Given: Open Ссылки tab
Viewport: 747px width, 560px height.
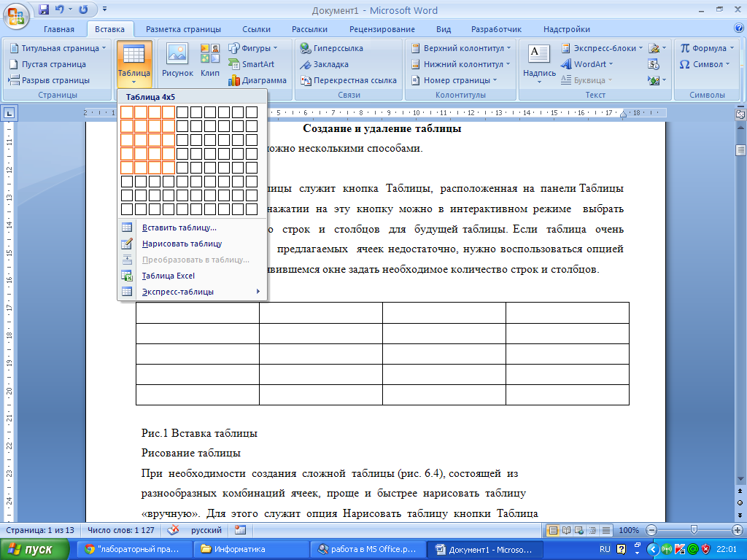Looking at the screenshot, I should pos(256,29).
